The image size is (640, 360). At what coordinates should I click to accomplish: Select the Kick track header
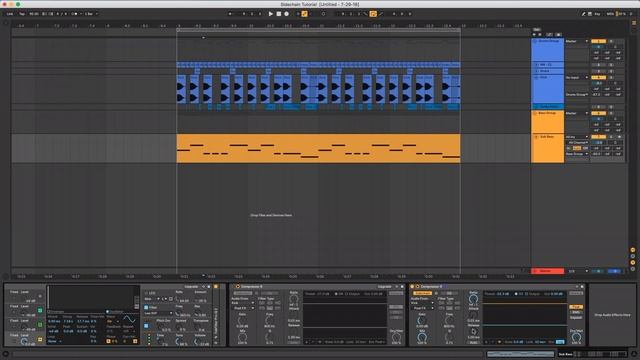click(548, 89)
